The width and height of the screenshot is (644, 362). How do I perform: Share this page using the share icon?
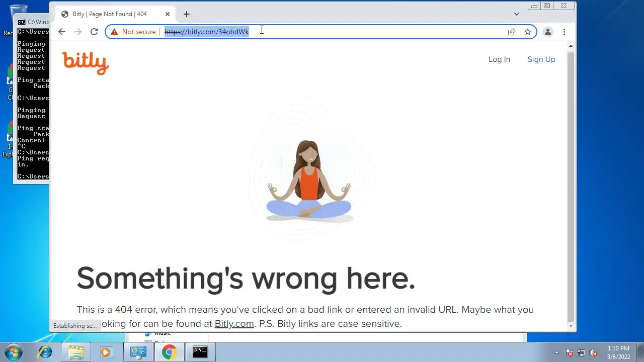pyautogui.click(x=512, y=32)
